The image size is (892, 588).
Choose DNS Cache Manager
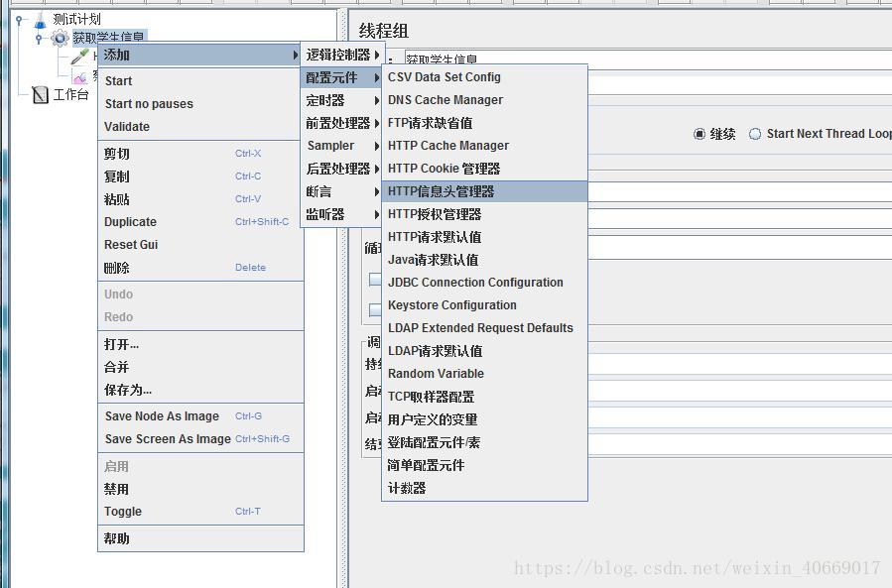484,99
